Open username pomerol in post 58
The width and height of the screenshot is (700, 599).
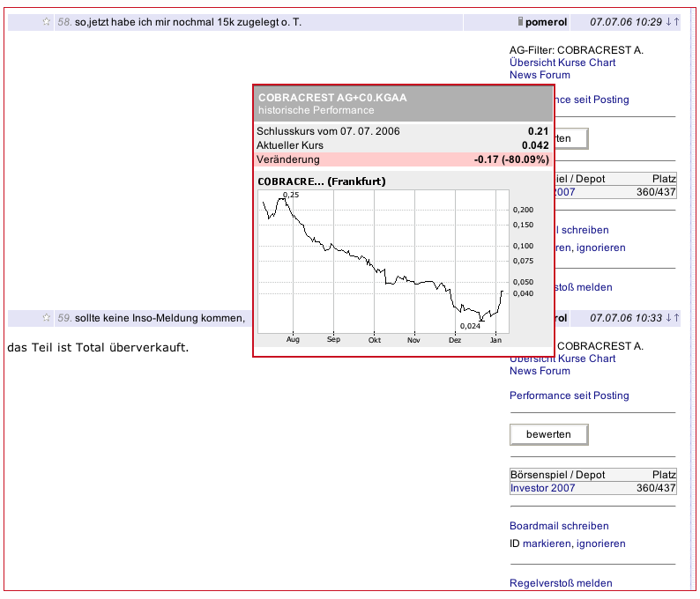tap(546, 22)
